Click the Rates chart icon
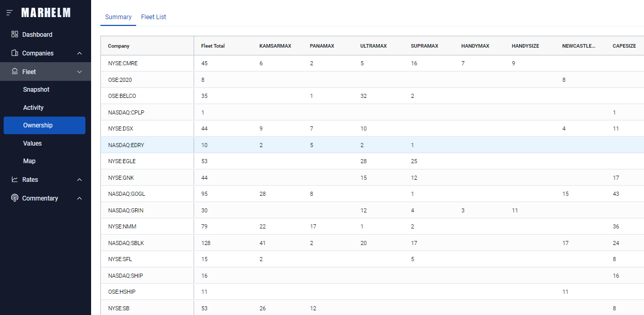The height and width of the screenshot is (315, 644). pos(14,179)
